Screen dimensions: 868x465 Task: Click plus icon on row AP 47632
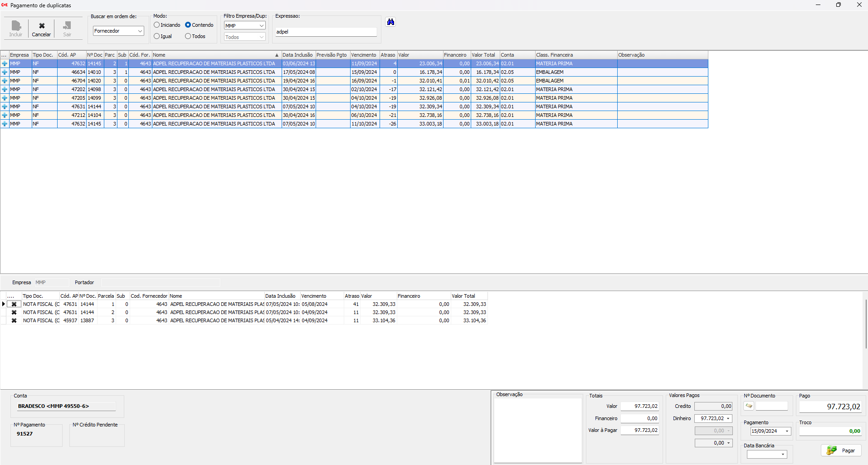pos(5,64)
